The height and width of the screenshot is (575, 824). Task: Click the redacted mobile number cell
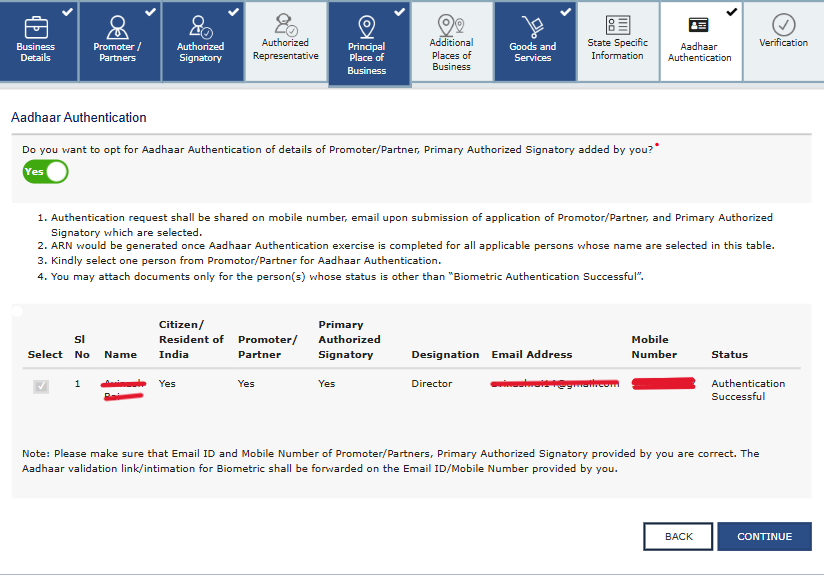[663, 383]
